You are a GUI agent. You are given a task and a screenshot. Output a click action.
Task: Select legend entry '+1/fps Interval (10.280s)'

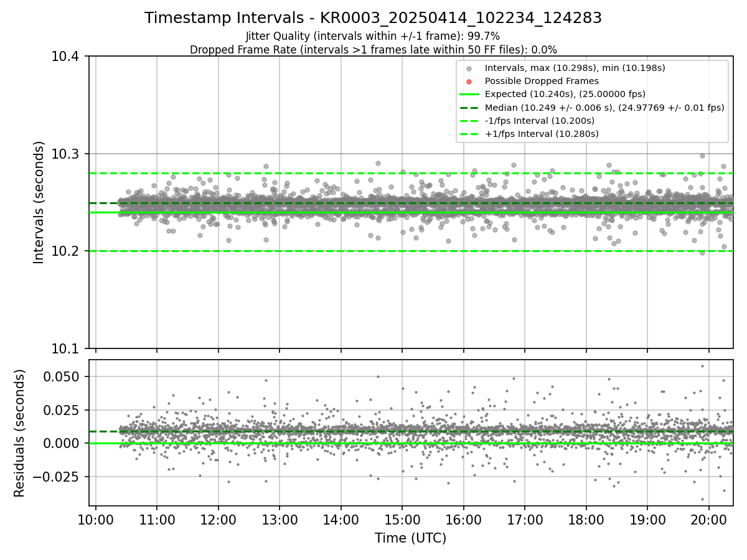[x=542, y=134]
